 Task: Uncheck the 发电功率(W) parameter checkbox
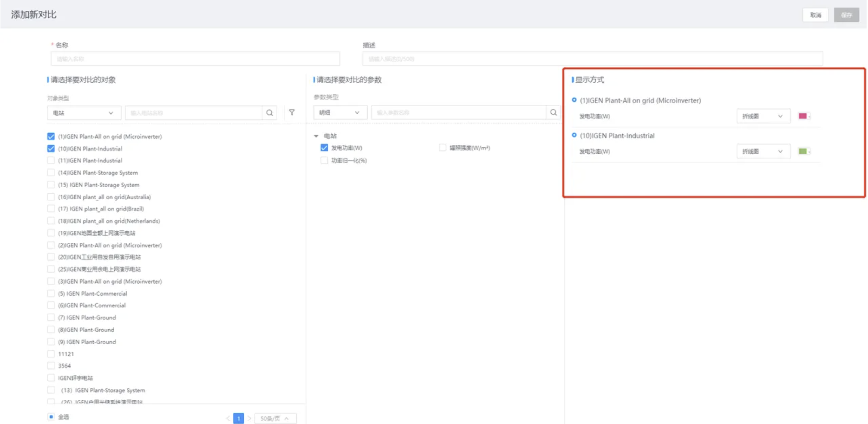[x=324, y=148]
